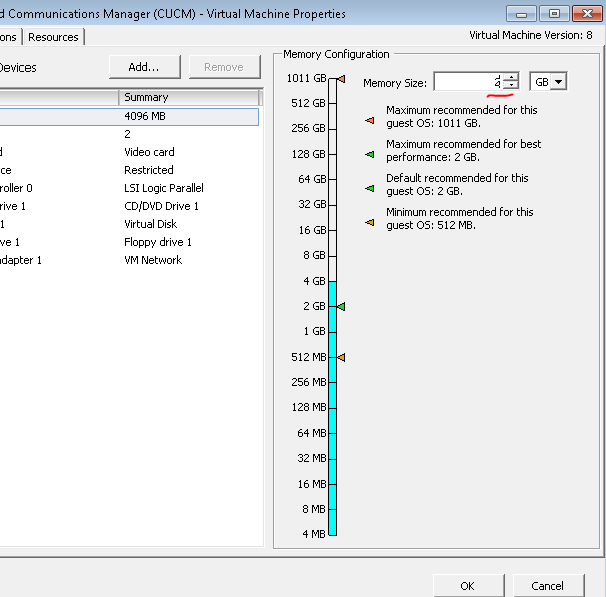Increase memory size with up spinner arrow

(x=511, y=77)
